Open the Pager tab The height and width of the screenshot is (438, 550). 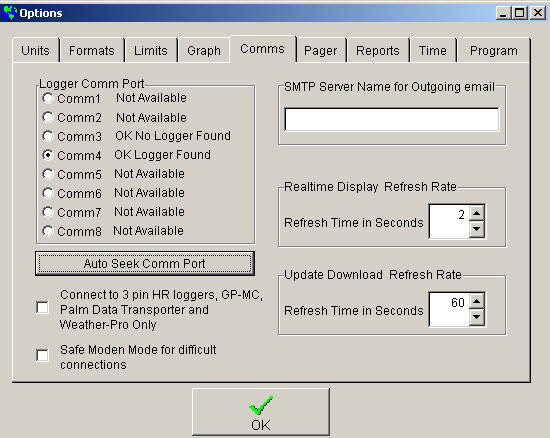tap(320, 50)
